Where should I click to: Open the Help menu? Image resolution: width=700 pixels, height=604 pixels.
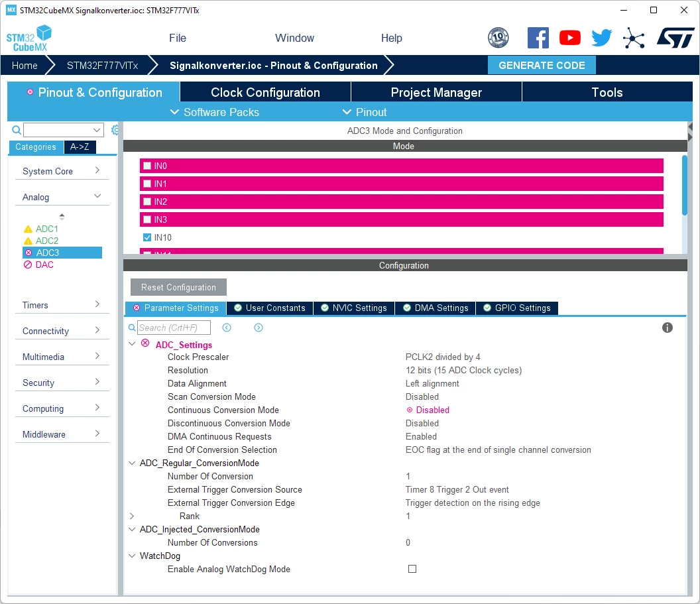click(x=392, y=38)
